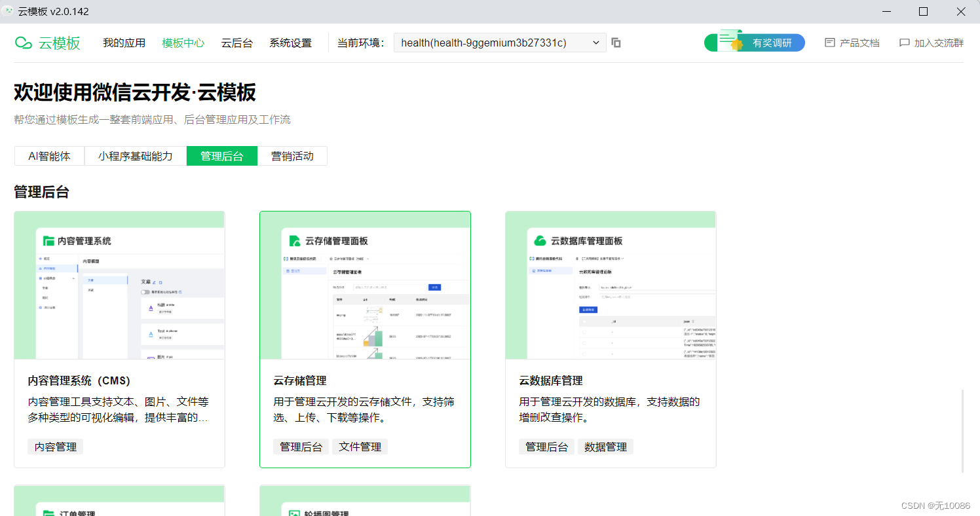Expand the environment selector chevron arrow

click(x=595, y=43)
